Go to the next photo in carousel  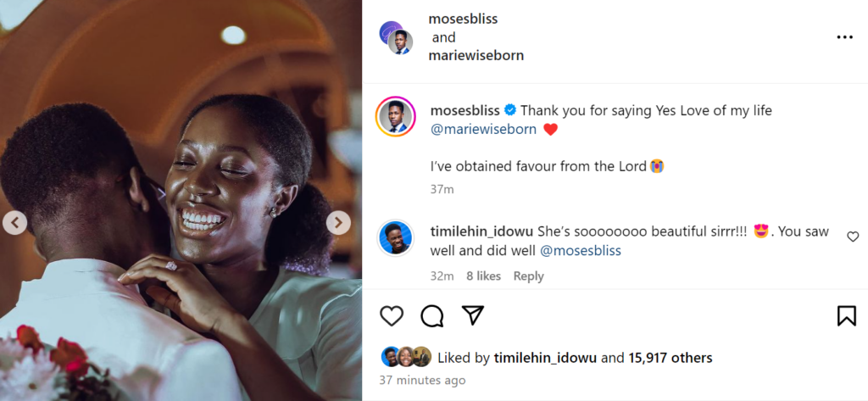338,223
